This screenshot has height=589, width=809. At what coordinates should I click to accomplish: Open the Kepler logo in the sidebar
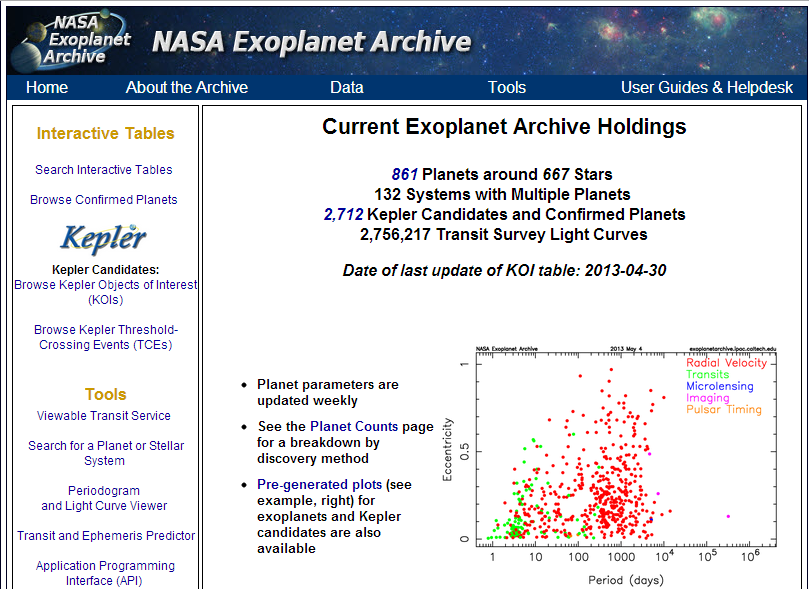coord(104,239)
